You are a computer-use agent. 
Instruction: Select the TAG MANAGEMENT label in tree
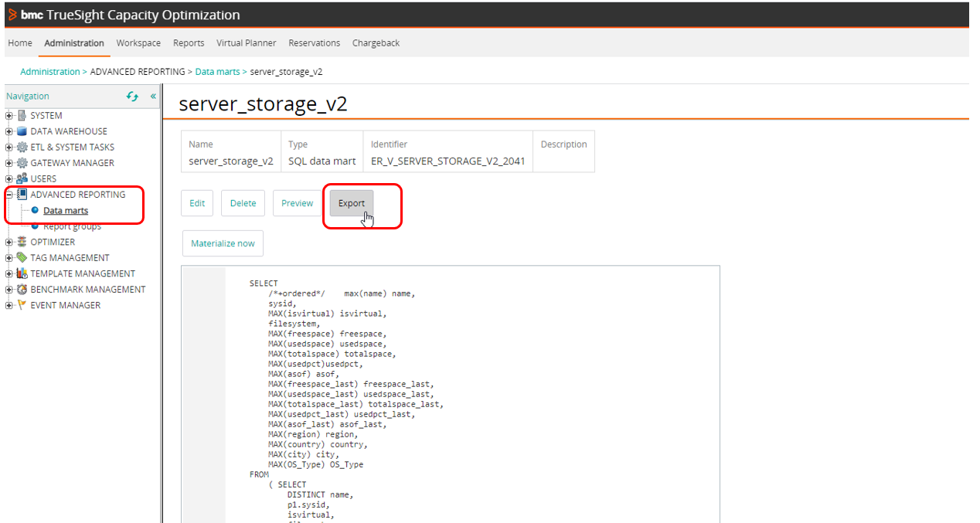coord(70,258)
